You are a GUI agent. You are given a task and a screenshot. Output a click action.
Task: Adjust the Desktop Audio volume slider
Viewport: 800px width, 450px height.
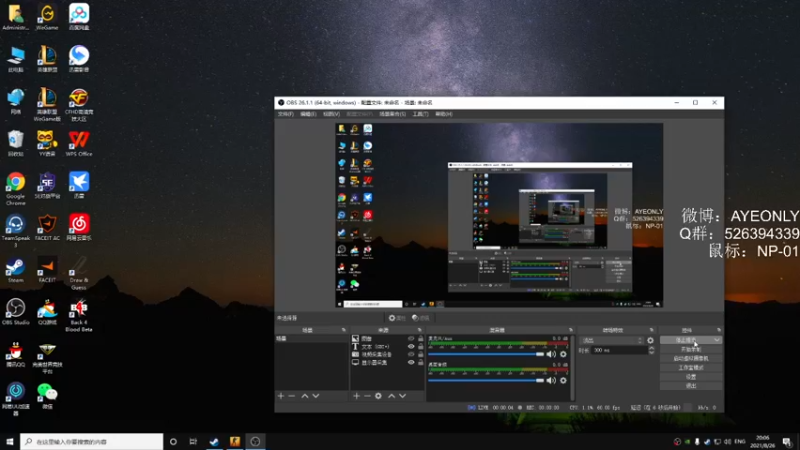(486, 381)
